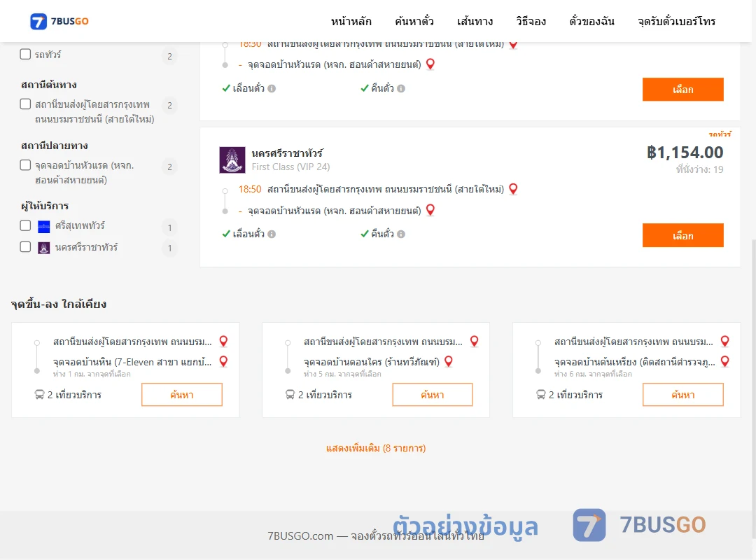Open destination pin beside จุดจอดบ้านต้นเหรียง
This screenshot has width=756, height=560.
724,361
